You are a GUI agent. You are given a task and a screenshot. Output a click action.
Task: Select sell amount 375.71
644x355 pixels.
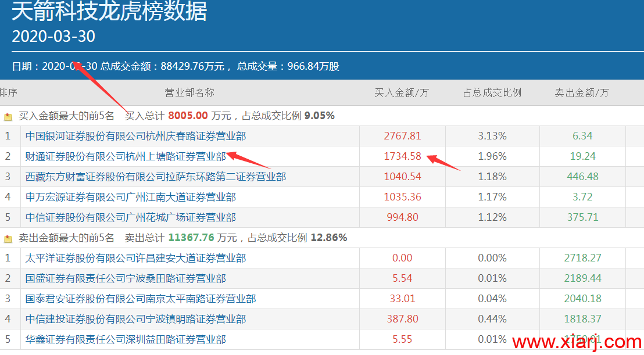point(582,217)
